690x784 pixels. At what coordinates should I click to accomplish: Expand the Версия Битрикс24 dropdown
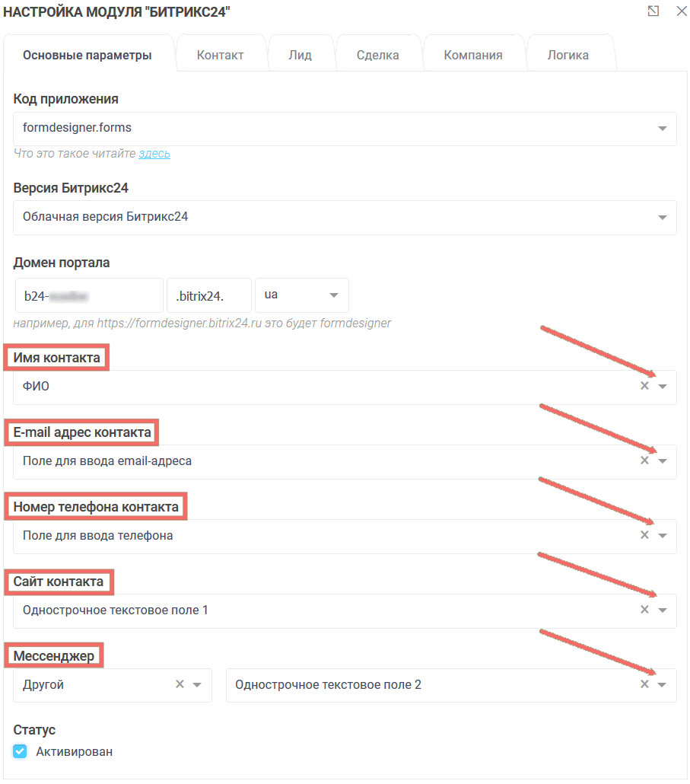[x=662, y=218]
